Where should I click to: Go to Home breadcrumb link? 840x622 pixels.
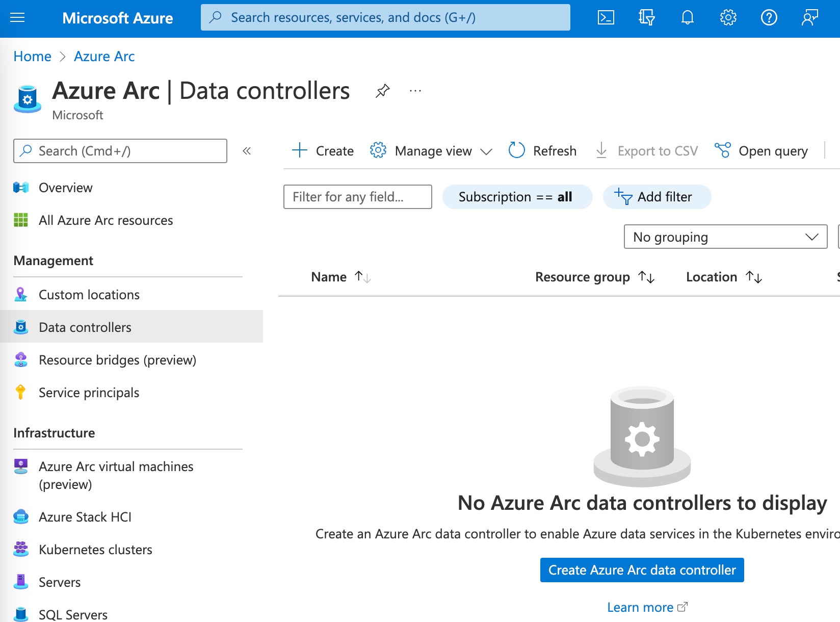point(33,56)
